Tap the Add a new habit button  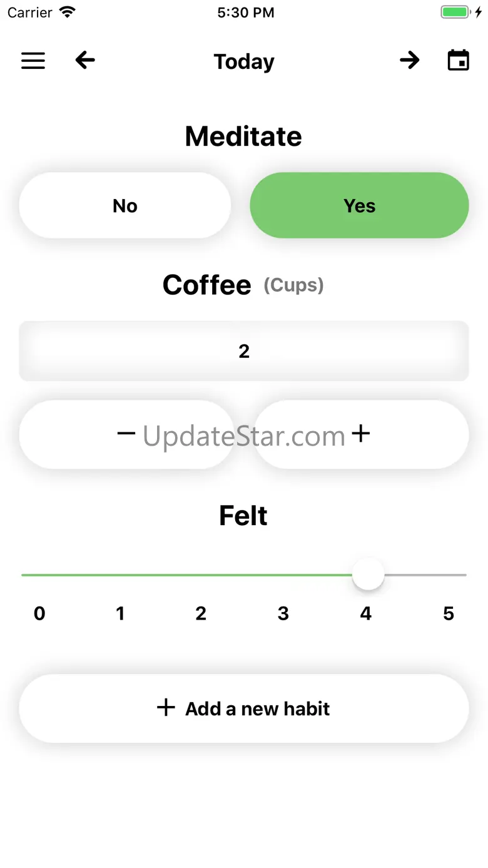click(x=244, y=708)
